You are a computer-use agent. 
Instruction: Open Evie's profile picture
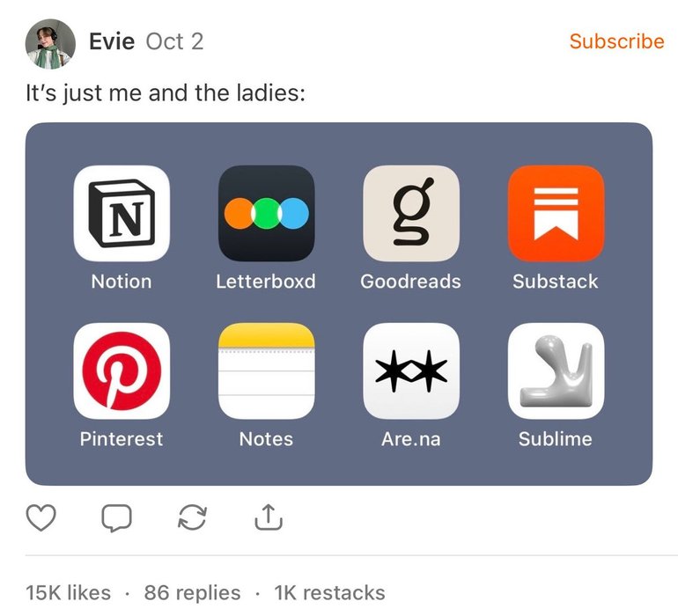pos(50,44)
